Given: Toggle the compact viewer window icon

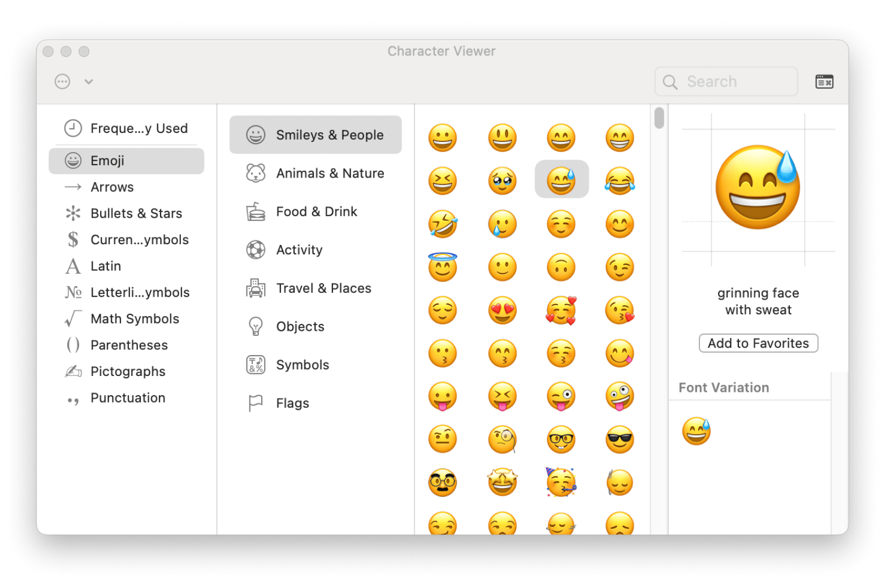Looking at the screenshot, I should [824, 82].
